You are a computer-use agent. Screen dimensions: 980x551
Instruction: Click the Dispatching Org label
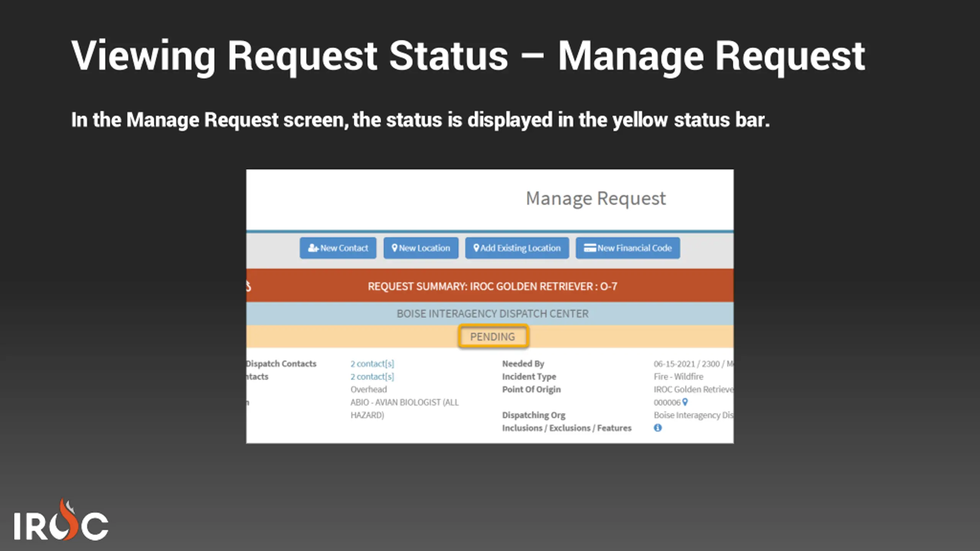click(x=534, y=415)
